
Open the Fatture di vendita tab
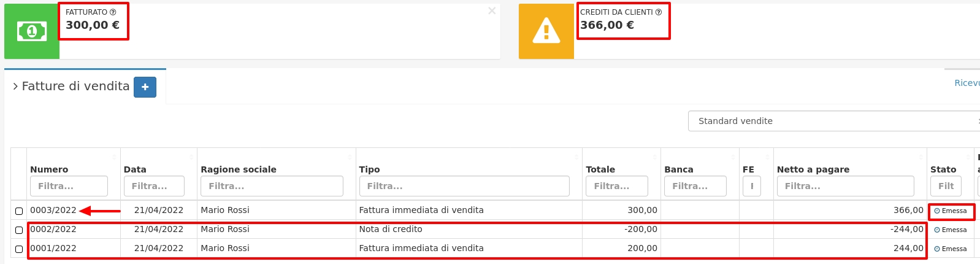[x=75, y=87]
